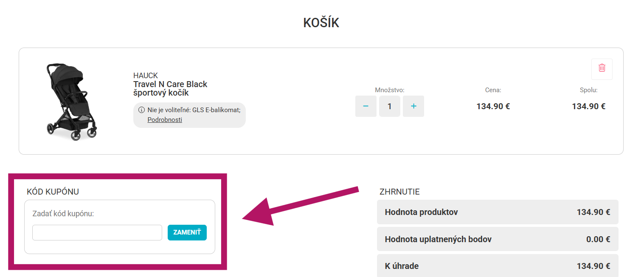Increase quantity with the plus button
Viewport: 644px width, 277px height.
click(x=413, y=106)
